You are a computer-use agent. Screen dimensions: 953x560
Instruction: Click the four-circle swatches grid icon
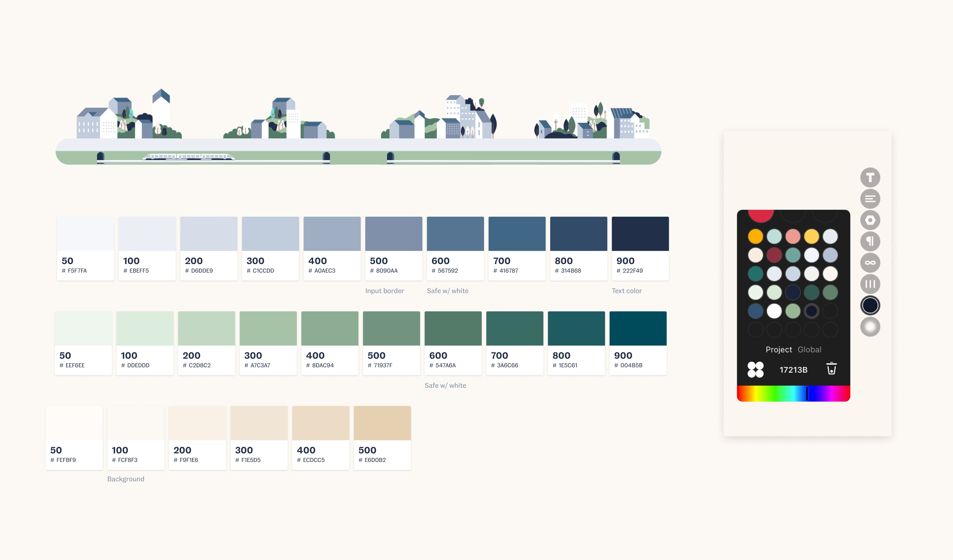(755, 369)
